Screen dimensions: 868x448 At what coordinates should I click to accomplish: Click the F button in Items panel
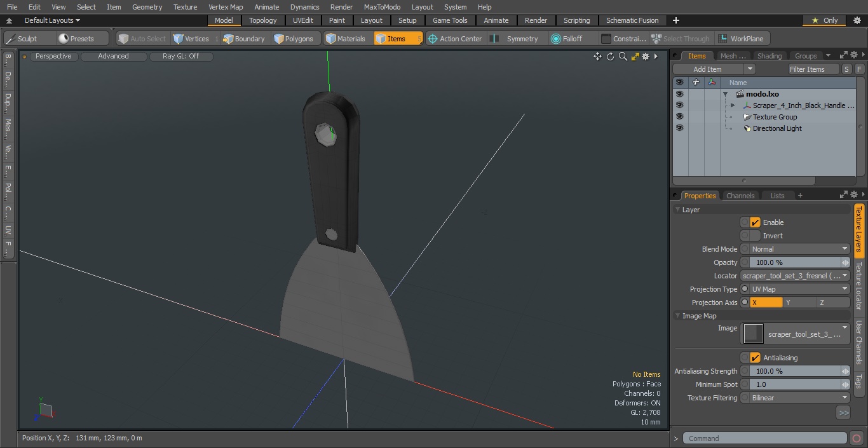[859, 69]
